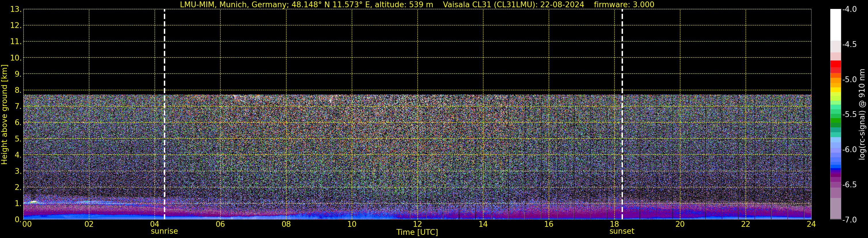
Task: Click the '-7.0' colorbar tick label
Action: pyautogui.click(x=849, y=220)
